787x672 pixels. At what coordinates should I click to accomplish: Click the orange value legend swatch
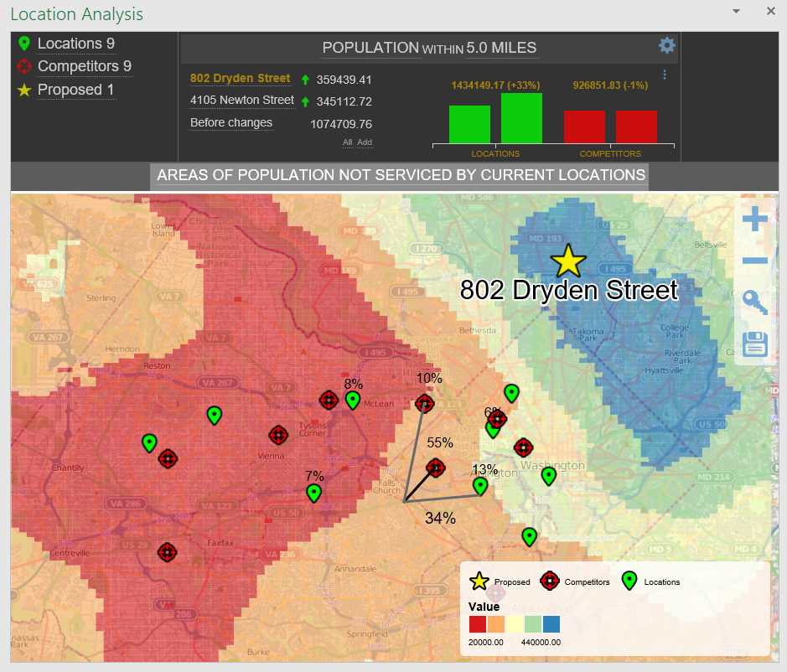pos(496,624)
